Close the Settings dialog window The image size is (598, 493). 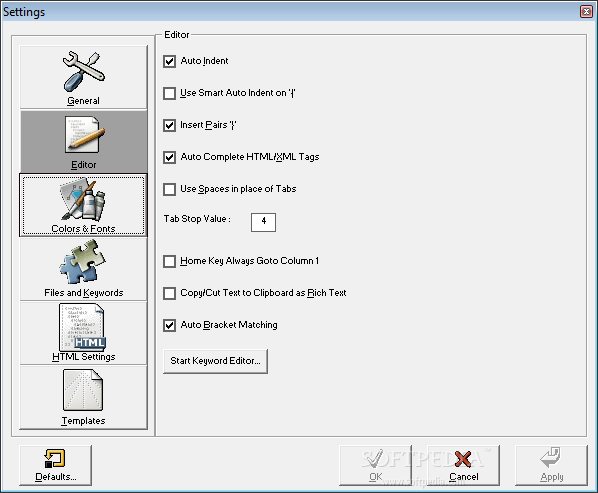586,11
